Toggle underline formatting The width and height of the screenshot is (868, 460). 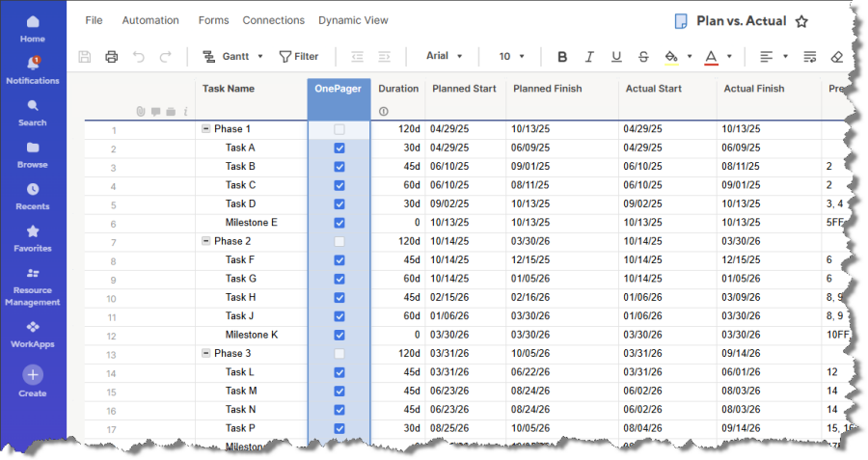click(x=616, y=57)
